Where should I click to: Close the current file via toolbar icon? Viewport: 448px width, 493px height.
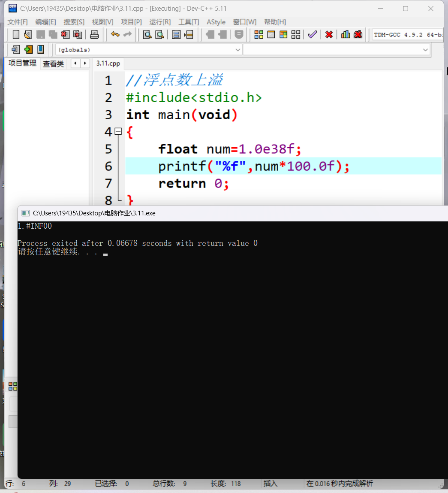click(x=65, y=35)
